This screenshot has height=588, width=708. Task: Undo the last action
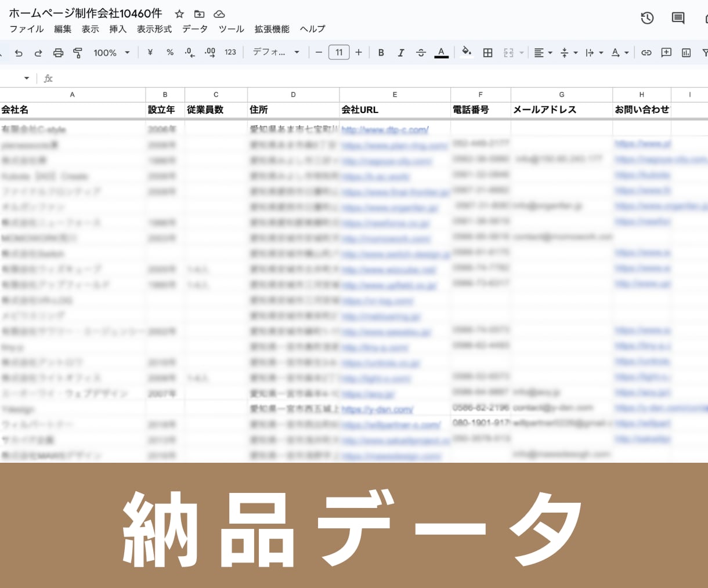tap(19, 53)
